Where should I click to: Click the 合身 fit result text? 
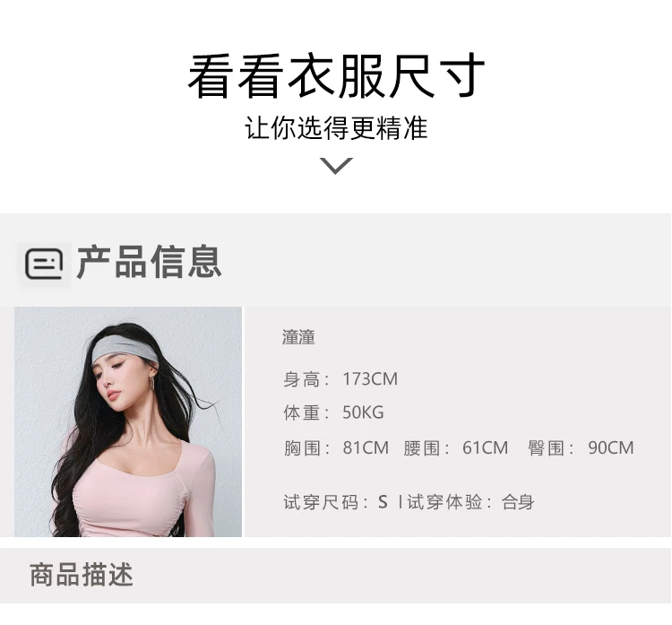[x=518, y=502]
